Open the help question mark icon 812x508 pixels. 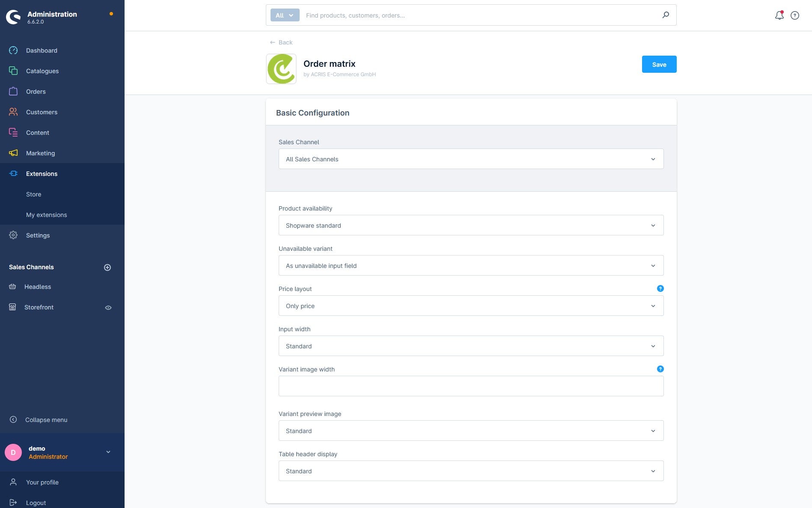(795, 15)
